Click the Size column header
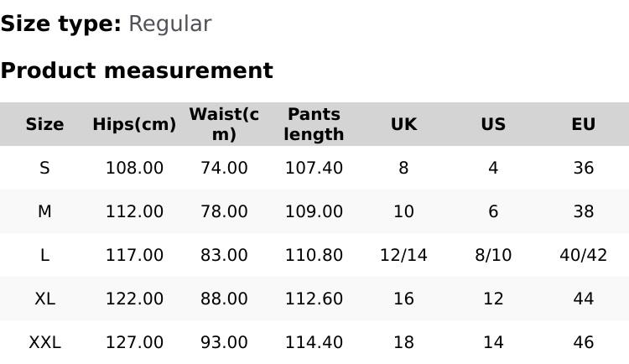Viewport: 629px width, 364px height. point(44,124)
